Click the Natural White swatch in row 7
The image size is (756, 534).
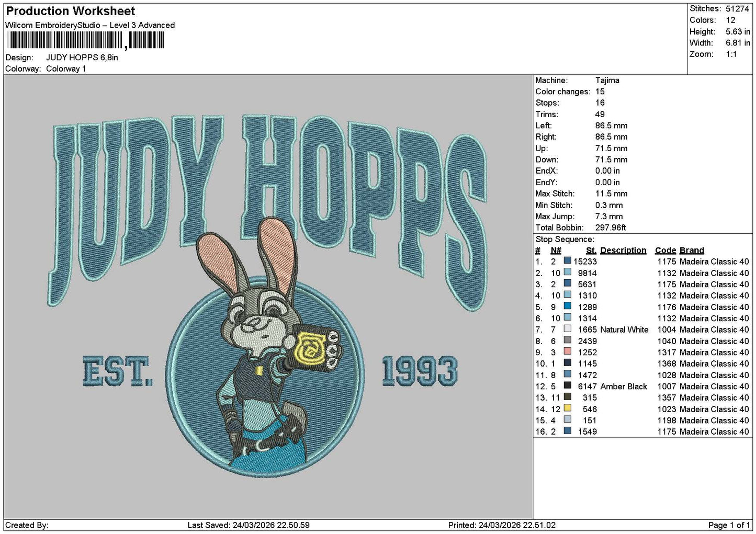coord(567,329)
